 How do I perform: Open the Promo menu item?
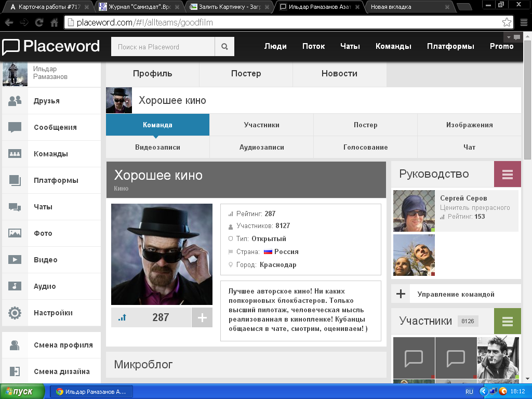pos(501,46)
